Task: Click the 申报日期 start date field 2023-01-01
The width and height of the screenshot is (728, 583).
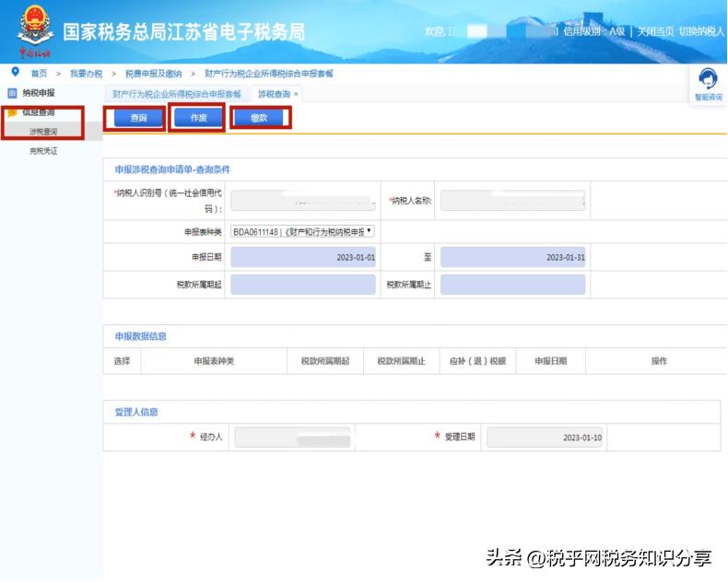Action: pos(303,257)
